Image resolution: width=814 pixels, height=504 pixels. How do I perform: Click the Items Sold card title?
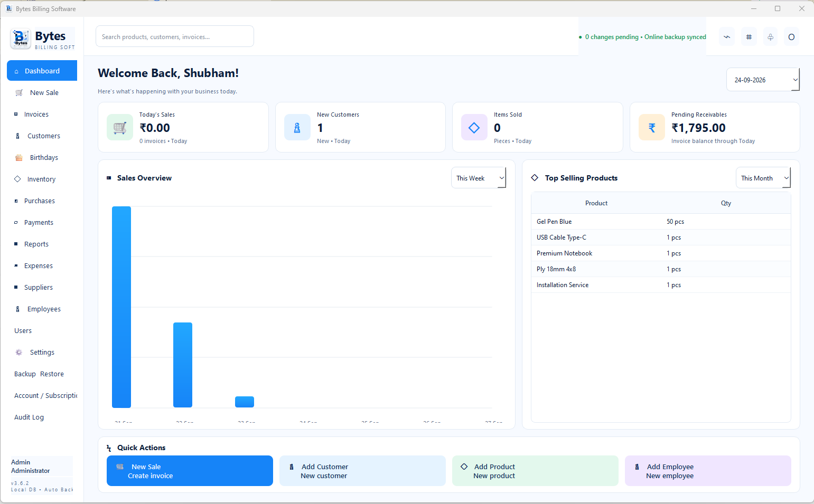coord(508,115)
